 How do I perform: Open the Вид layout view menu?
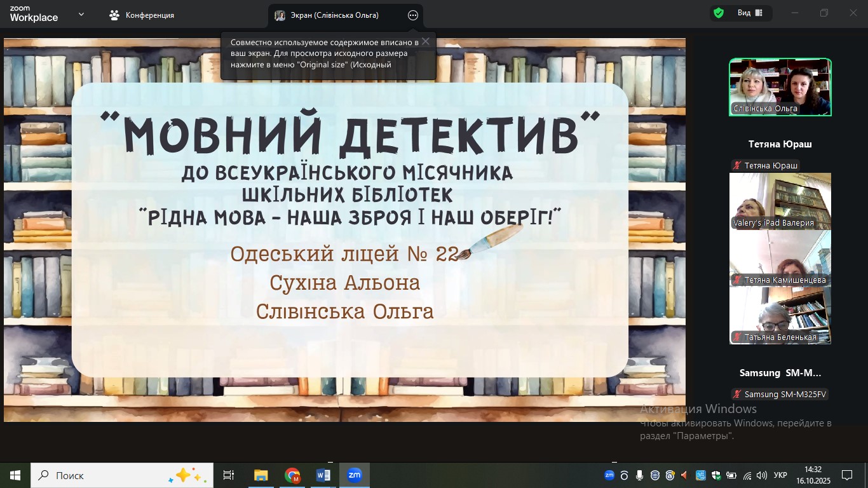(x=750, y=13)
